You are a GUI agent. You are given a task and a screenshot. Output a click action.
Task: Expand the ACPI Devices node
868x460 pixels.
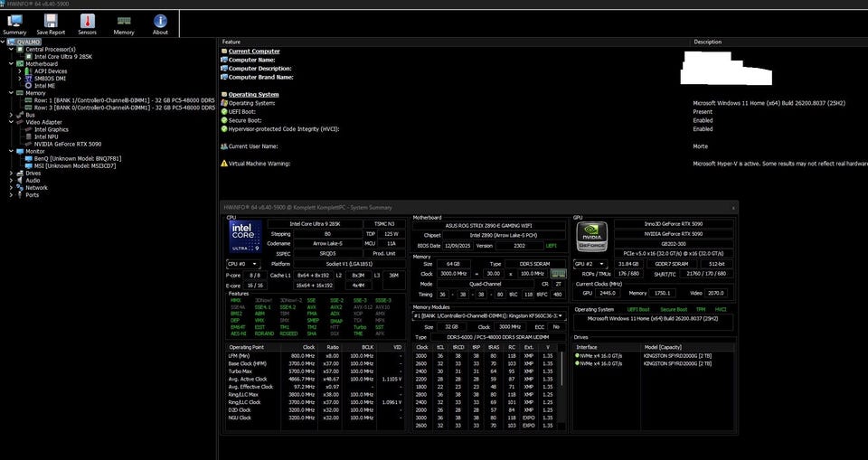click(20, 70)
